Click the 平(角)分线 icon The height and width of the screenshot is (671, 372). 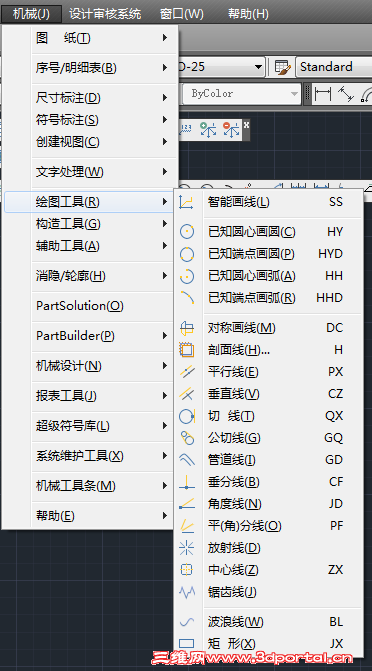(x=187, y=526)
